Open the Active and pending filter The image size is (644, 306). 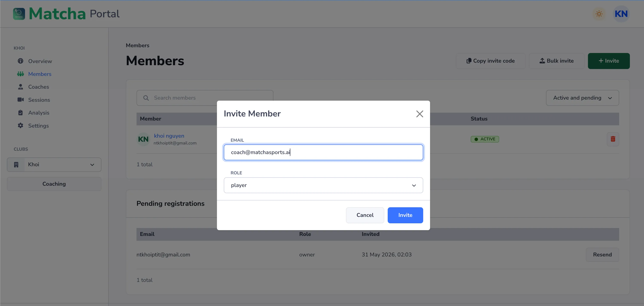583,98
